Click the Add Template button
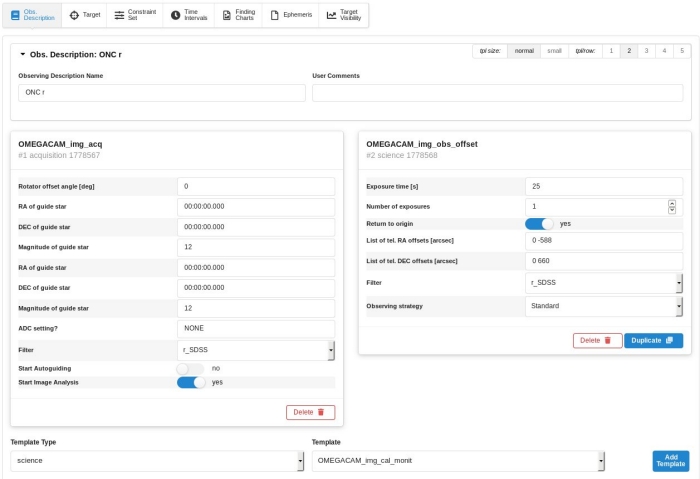Viewport: 700px width, 479px height. click(670, 461)
